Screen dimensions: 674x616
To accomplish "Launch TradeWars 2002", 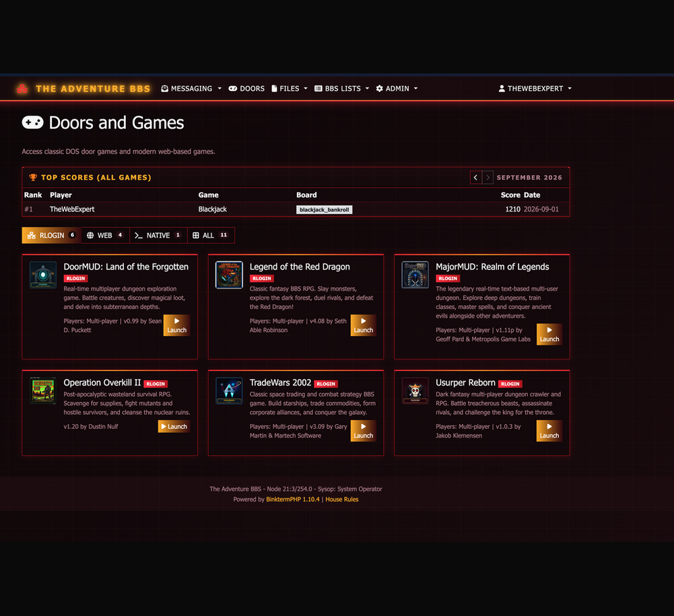I will 363,431.
